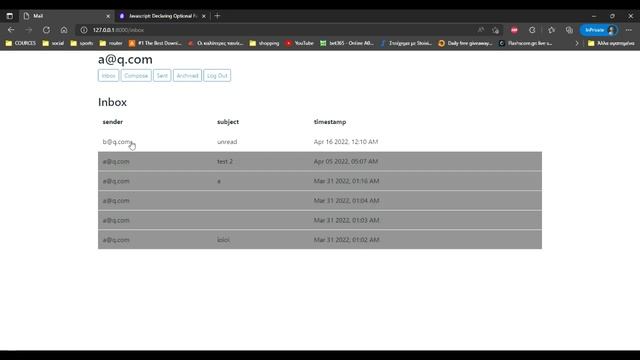Click the Compose button
Image resolution: width=640 pixels, height=360 pixels.
[136, 76]
